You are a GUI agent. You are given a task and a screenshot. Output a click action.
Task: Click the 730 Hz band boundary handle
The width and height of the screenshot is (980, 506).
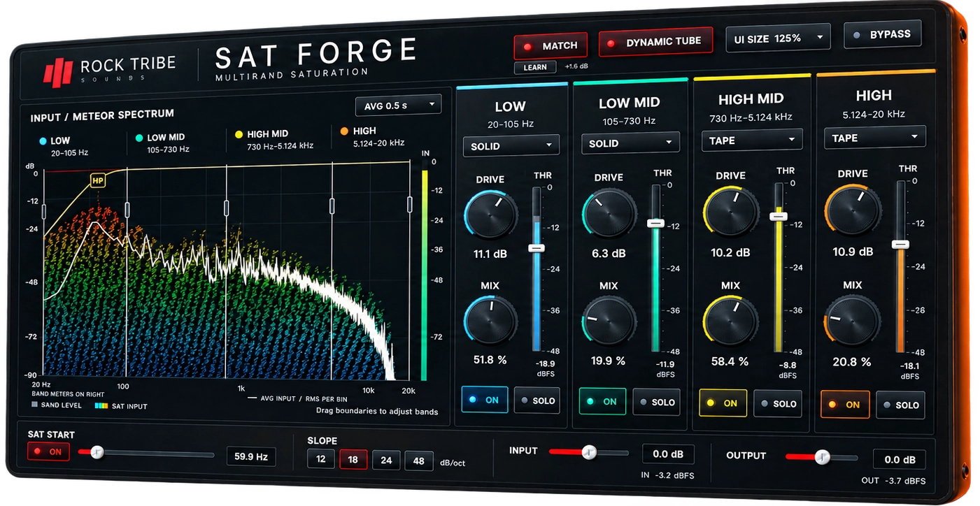[x=227, y=207]
